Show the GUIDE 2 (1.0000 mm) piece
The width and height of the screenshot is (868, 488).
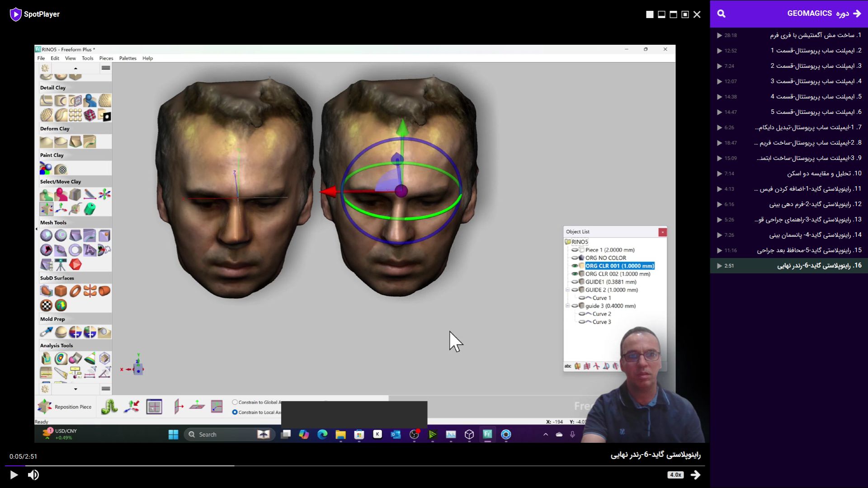[x=575, y=290]
